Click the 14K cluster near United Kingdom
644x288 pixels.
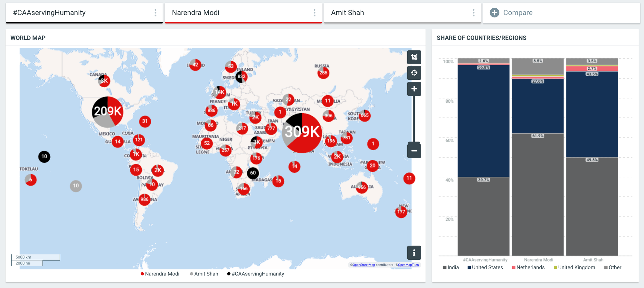click(x=220, y=92)
